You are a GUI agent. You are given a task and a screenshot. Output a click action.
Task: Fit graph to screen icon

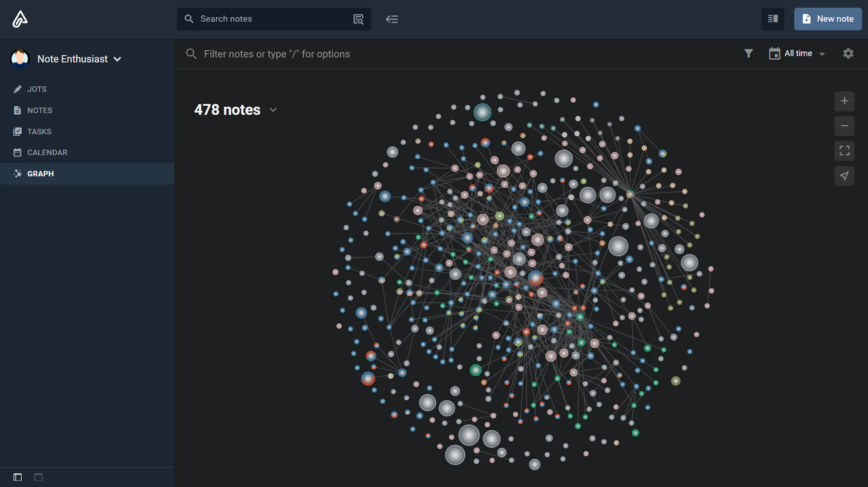844,151
